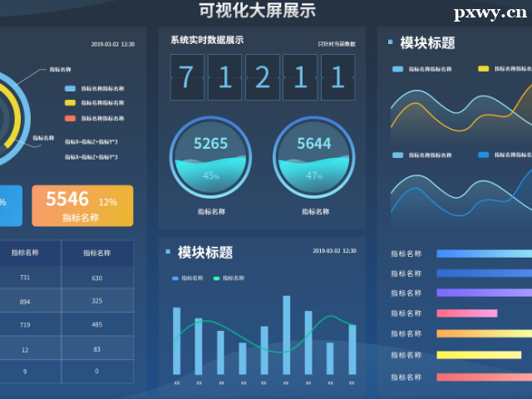Select the tallest bar in the bar chart
The width and height of the screenshot is (532, 399).
point(286,335)
